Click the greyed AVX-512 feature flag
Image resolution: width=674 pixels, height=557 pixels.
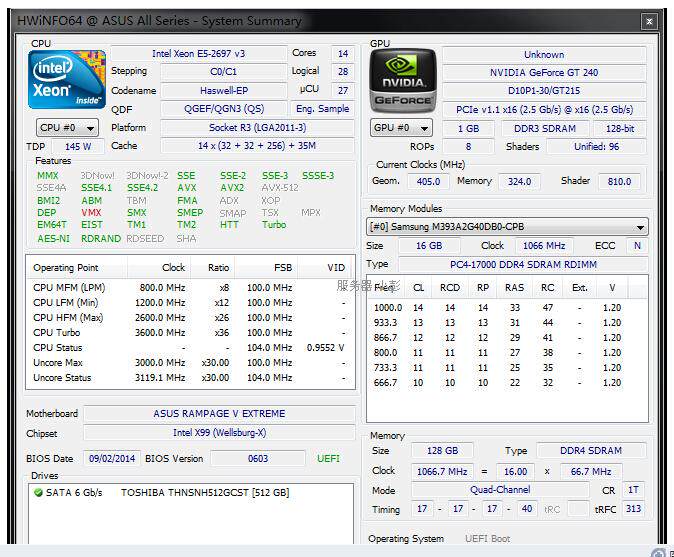[280, 188]
